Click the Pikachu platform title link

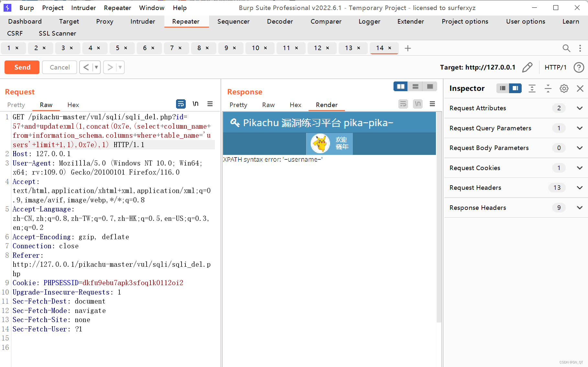pyautogui.click(x=318, y=123)
